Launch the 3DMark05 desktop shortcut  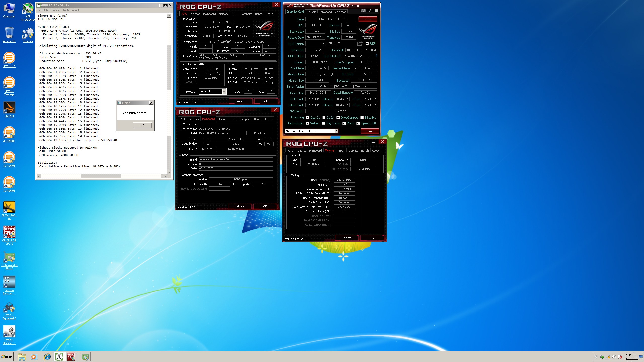(x=9, y=159)
